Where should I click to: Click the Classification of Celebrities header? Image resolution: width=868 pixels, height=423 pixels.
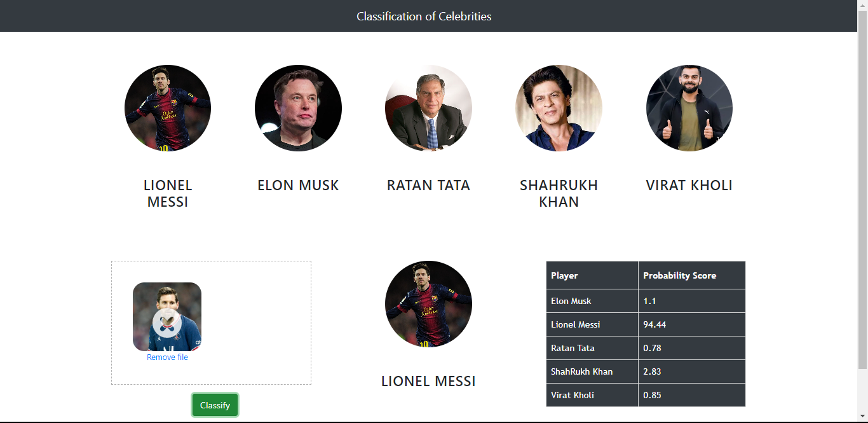[x=424, y=16]
